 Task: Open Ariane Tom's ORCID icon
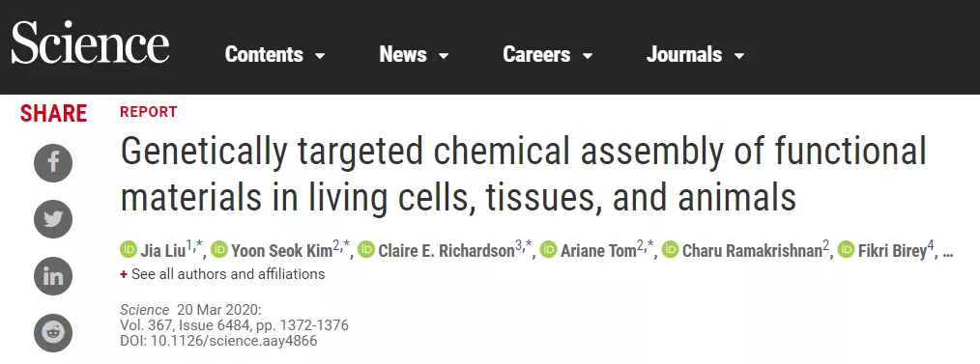click(549, 250)
